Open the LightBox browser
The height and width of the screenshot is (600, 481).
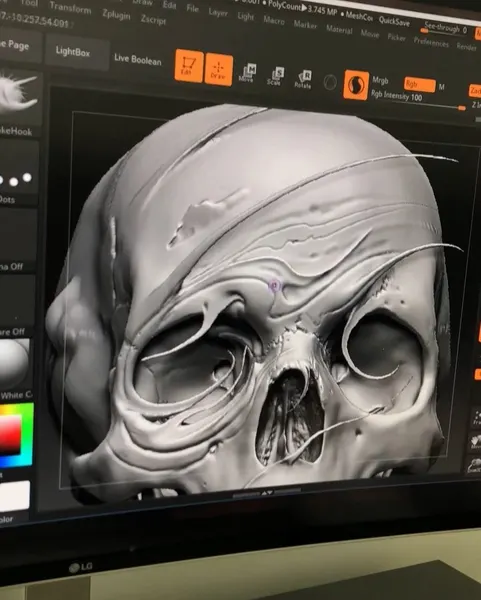[x=73, y=51]
